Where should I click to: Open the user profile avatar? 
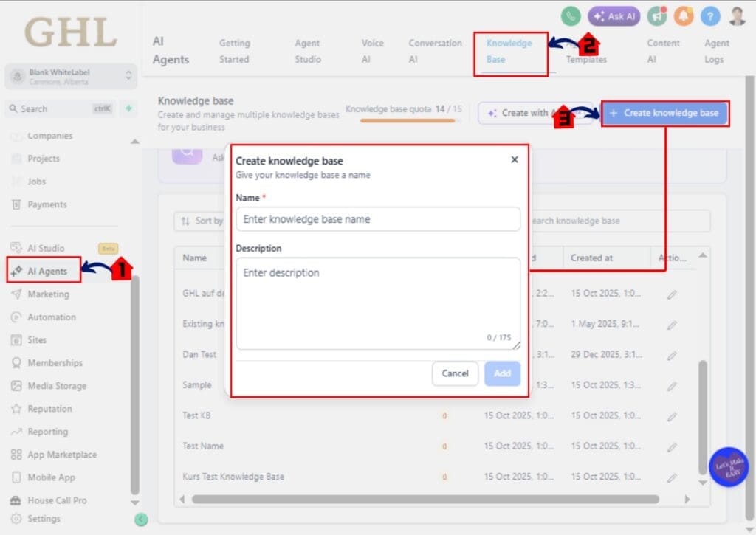(x=738, y=16)
